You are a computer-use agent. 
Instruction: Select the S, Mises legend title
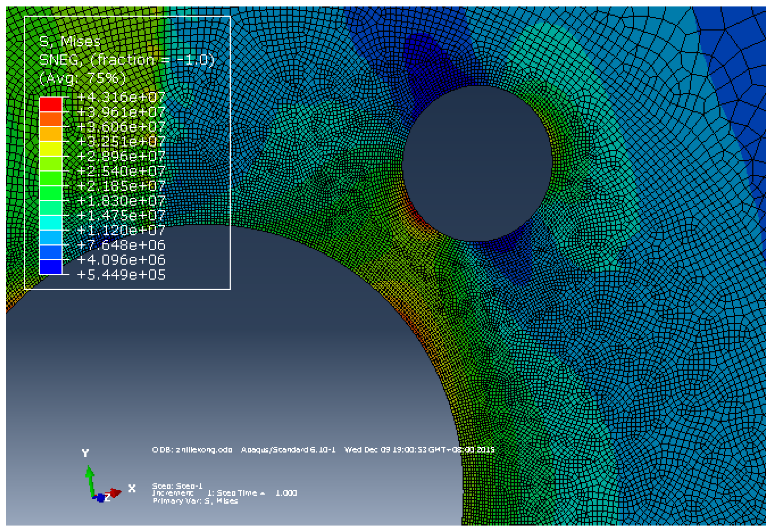(70, 42)
